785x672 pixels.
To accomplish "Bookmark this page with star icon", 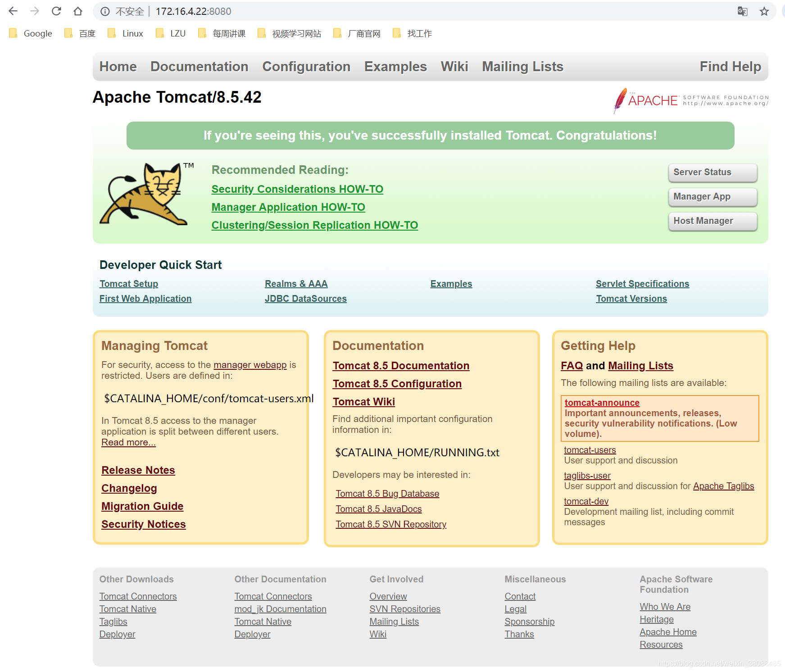I will (764, 11).
